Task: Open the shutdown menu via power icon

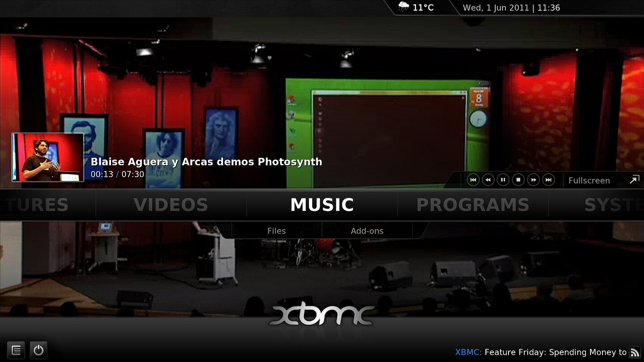Action: (x=38, y=350)
